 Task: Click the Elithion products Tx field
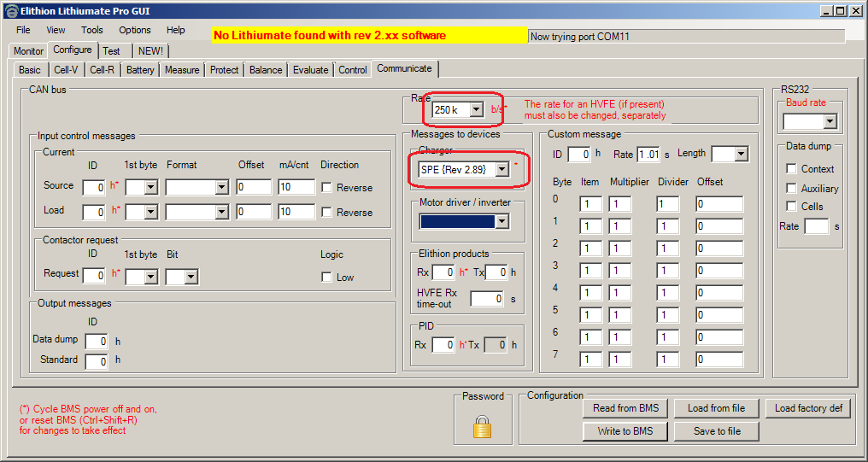(x=496, y=272)
